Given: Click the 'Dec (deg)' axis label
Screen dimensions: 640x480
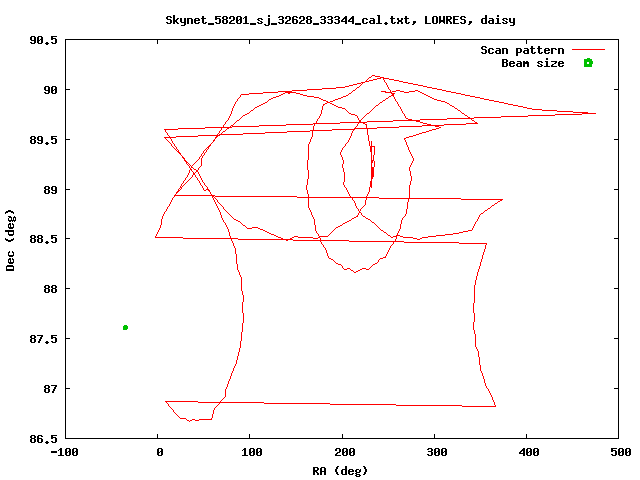Looking at the screenshot, I should click(x=10, y=240).
